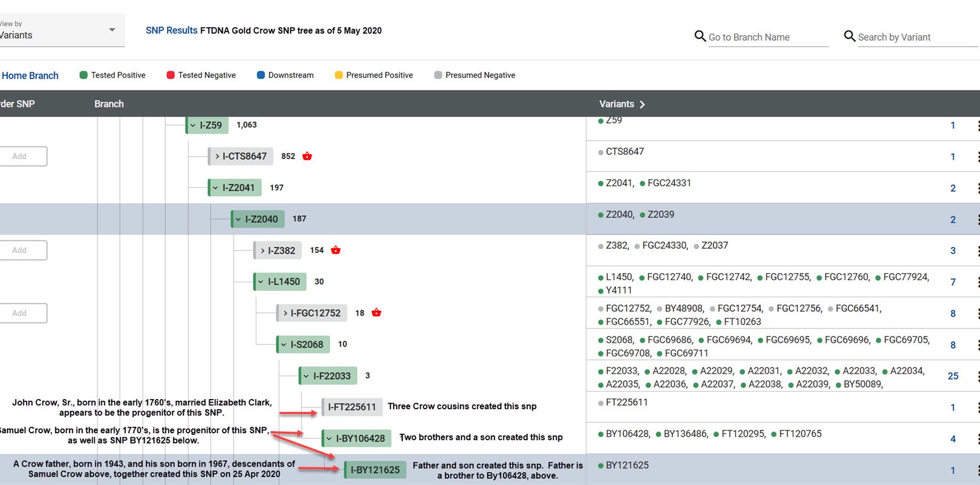980x485 pixels.
Task: Click the green Tested Positive legend dot
Action: (84, 75)
